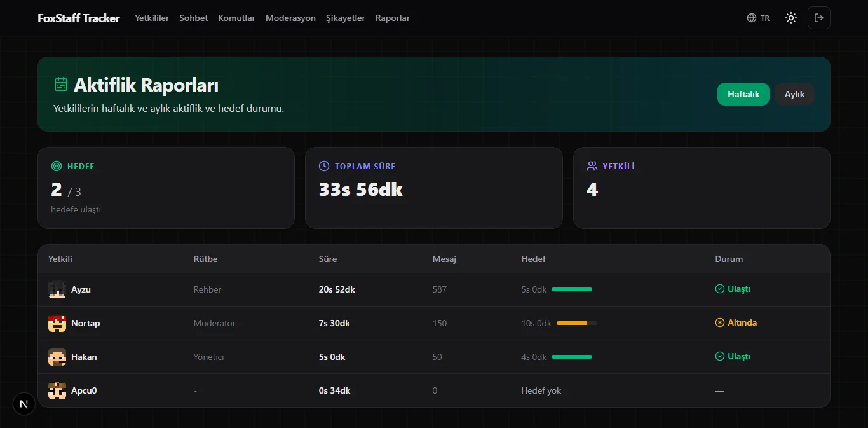Switch to the Aylık report view
This screenshot has height=428, width=868.
tap(794, 94)
